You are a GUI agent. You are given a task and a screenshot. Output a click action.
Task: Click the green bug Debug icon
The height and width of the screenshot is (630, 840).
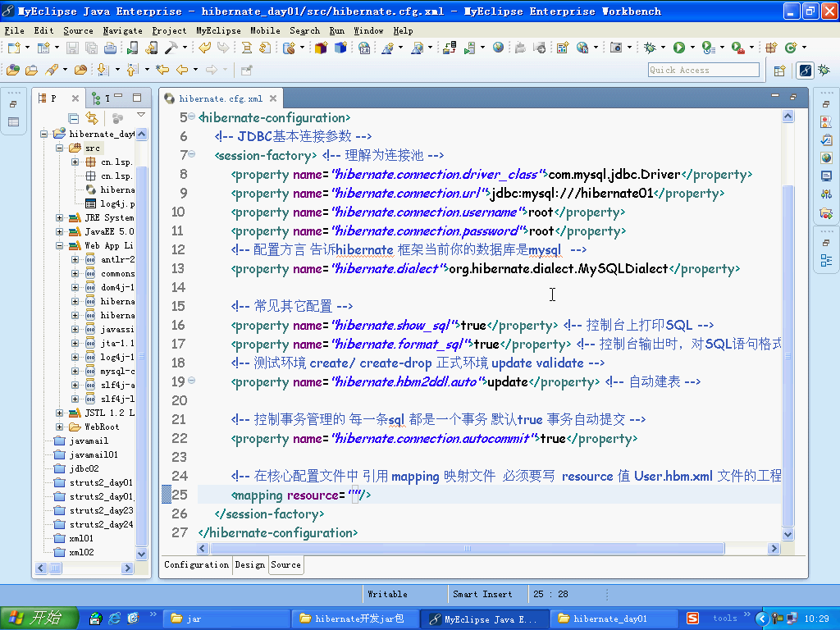pos(650,48)
